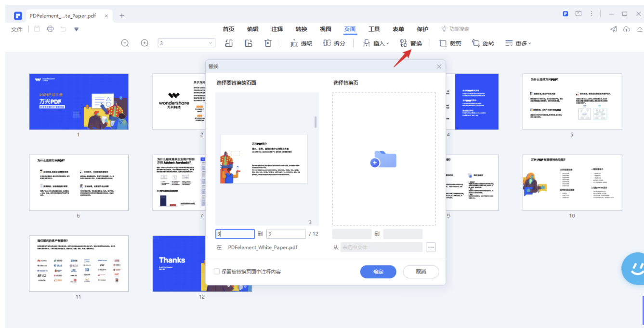Enable keeping annotations on replaced pages
The image size is (644, 328).
coord(217,271)
